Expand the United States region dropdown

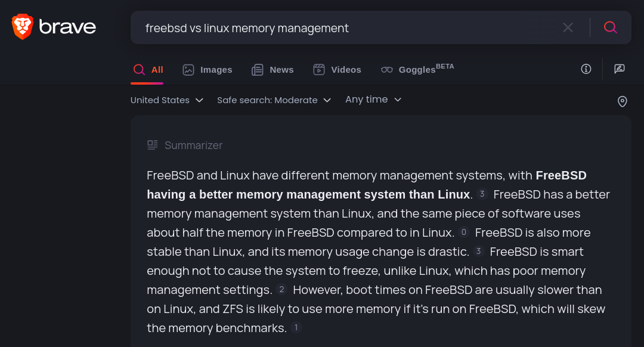pyautogui.click(x=167, y=100)
